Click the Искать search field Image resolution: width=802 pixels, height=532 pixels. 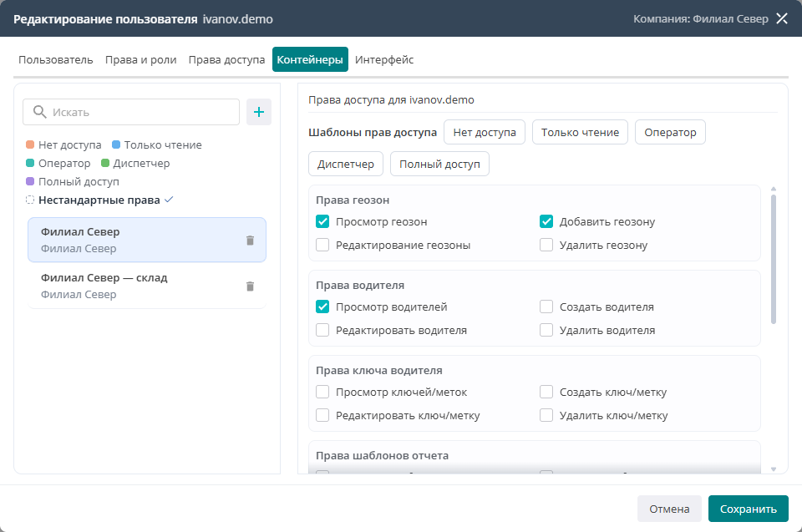[x=131, y=112]
